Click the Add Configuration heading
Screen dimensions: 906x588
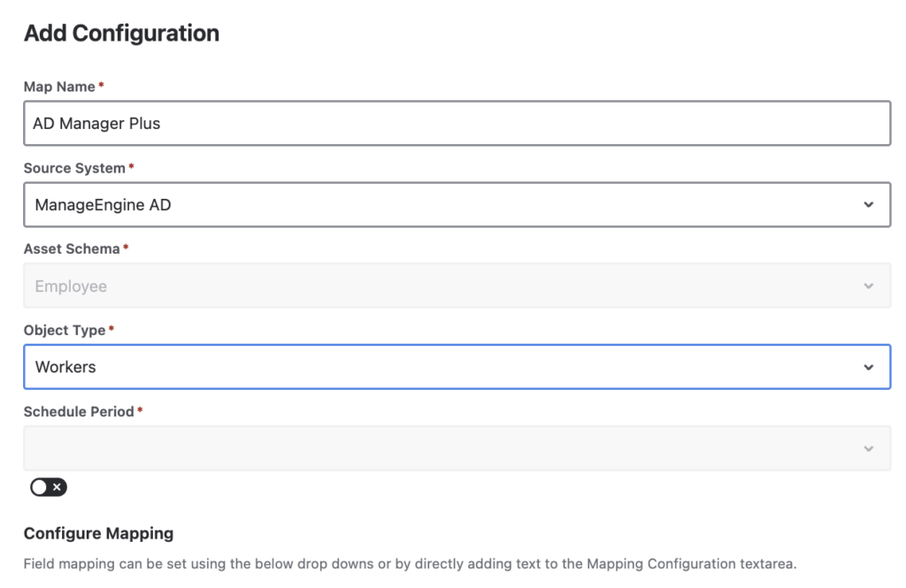click(x=121, y=34)
